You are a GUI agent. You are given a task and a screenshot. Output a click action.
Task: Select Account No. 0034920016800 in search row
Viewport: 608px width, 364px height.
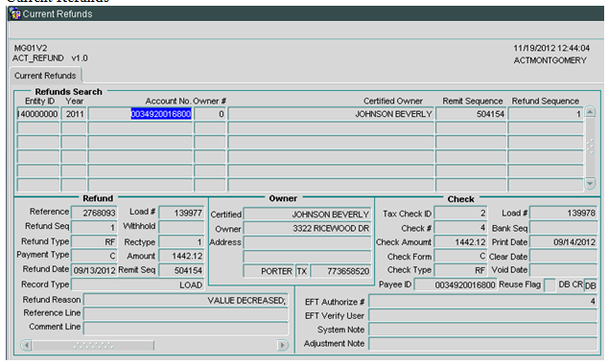click(x=140, y=114)
